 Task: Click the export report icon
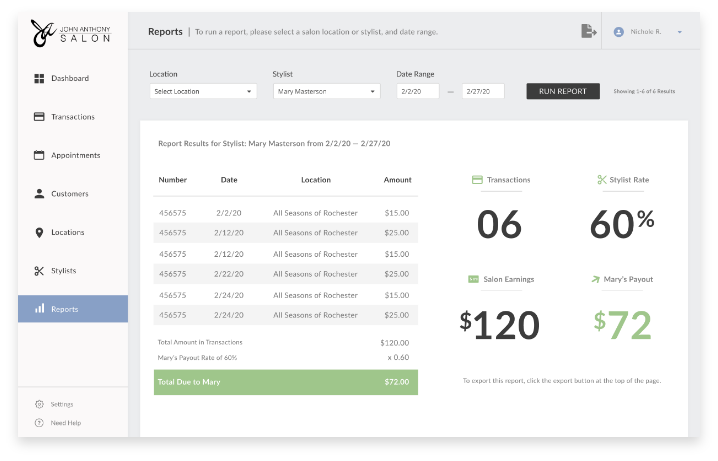pos(588,32)
